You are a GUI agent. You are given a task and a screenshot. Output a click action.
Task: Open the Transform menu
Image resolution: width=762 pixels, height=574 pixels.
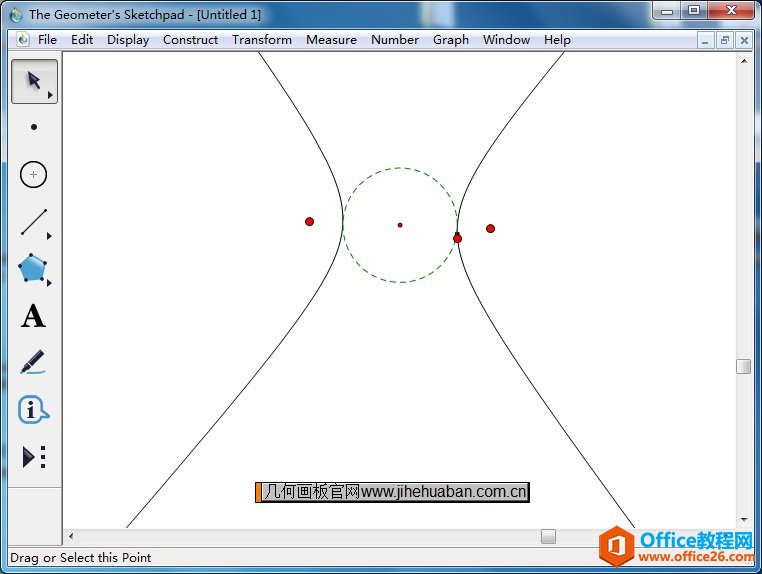(262, 40)
